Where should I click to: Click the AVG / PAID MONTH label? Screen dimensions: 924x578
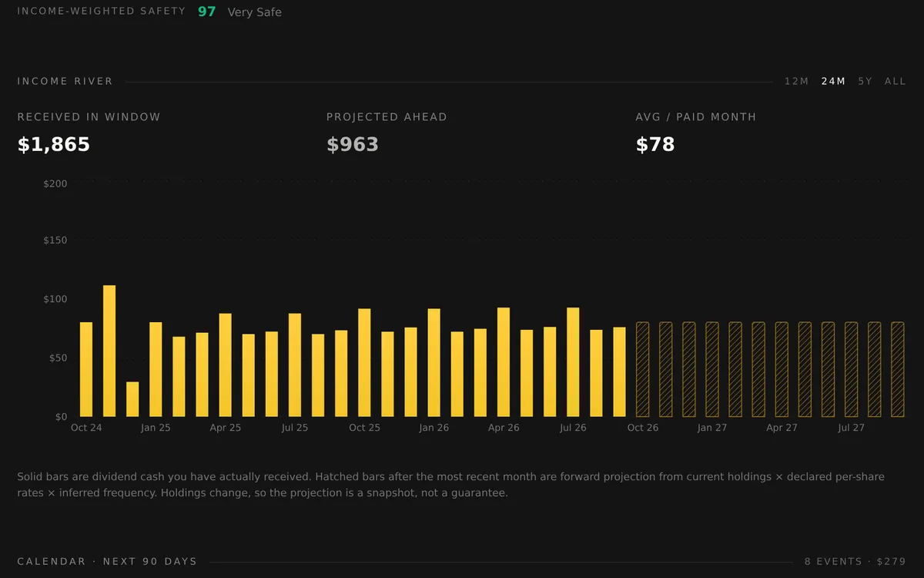[696, 117]
